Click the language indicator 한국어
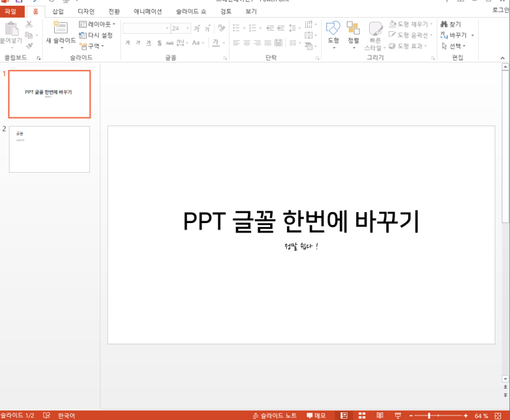510x420 pixels. [x=66, y=416]
